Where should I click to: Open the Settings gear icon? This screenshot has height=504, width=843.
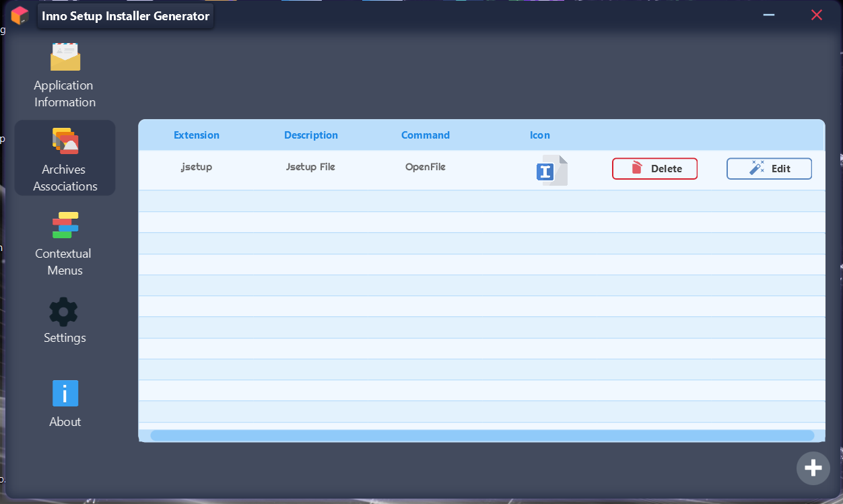coord(64,312)
